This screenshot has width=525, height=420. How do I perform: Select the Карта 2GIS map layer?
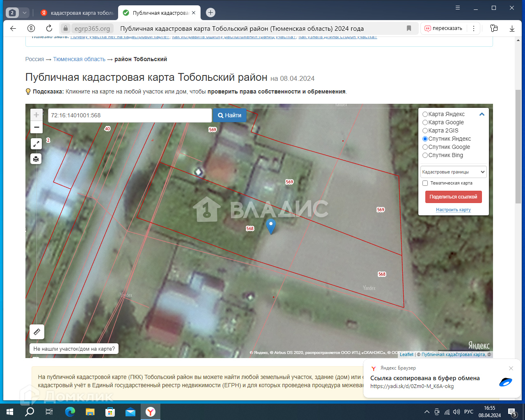425,131
